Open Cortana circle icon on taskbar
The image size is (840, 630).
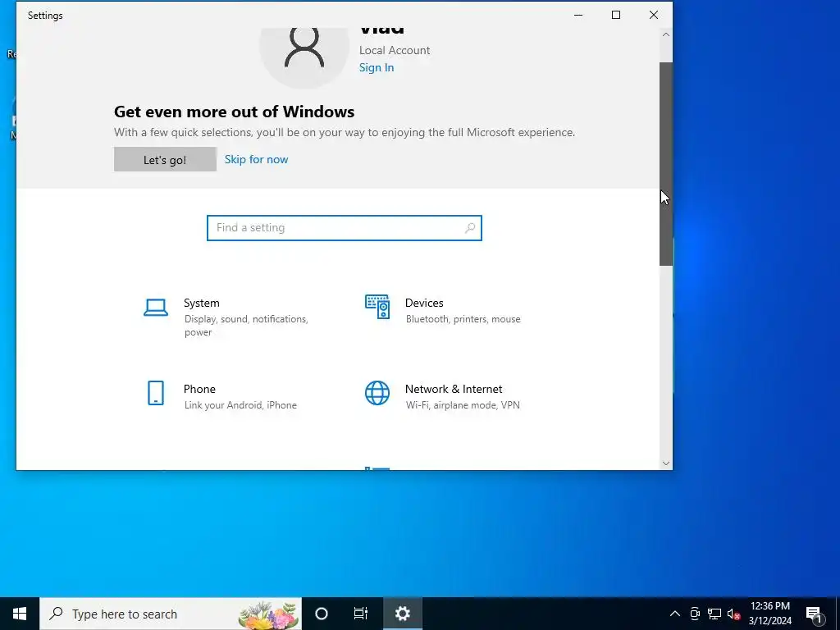322,614
